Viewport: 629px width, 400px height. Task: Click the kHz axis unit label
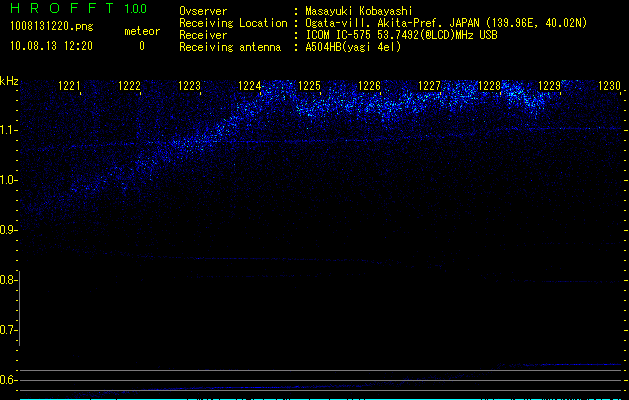9,81
